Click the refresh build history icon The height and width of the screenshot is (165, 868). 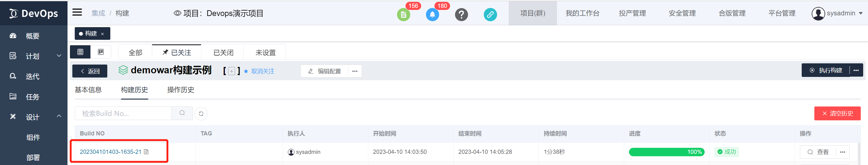[x=201, y=114]
